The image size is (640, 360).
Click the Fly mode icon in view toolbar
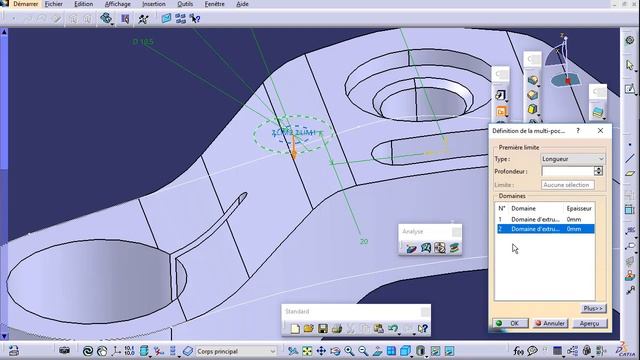293,351
